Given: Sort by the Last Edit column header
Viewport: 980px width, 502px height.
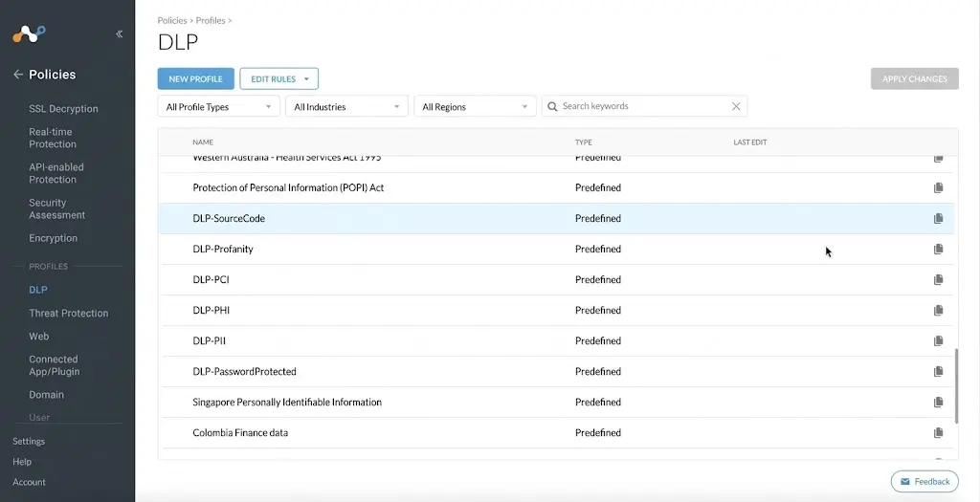Looking at the screenshot, I should 750,142.
